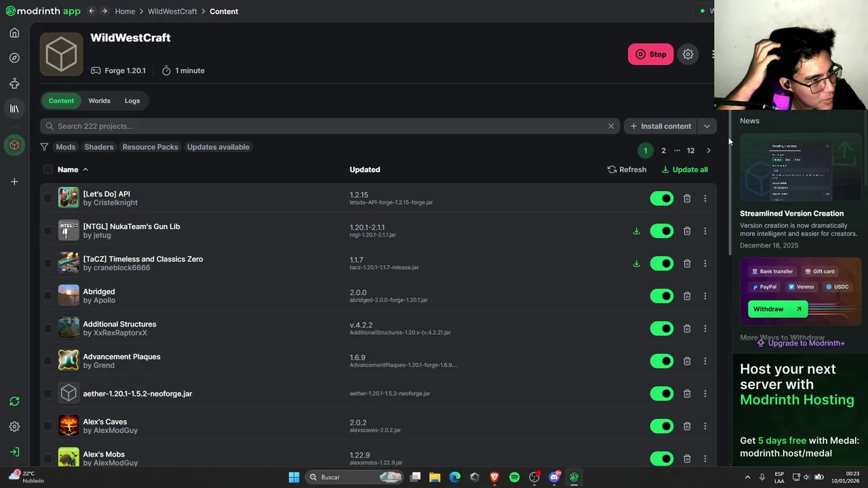Screen dimensions: 868x488
Task: Open Discord from the taskbar
Action: 554,477
